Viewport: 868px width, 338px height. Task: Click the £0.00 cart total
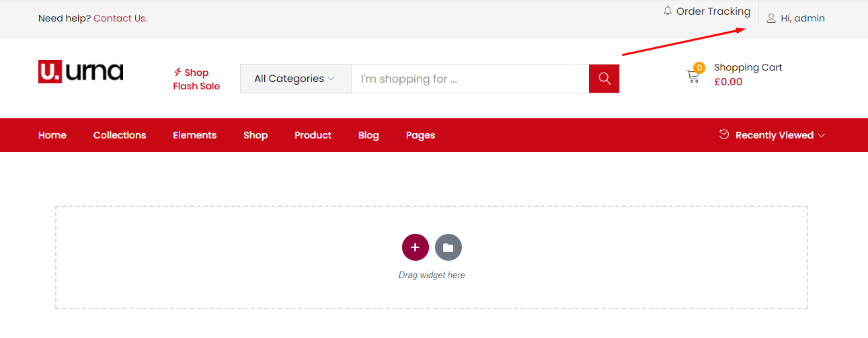coord(728,82)
